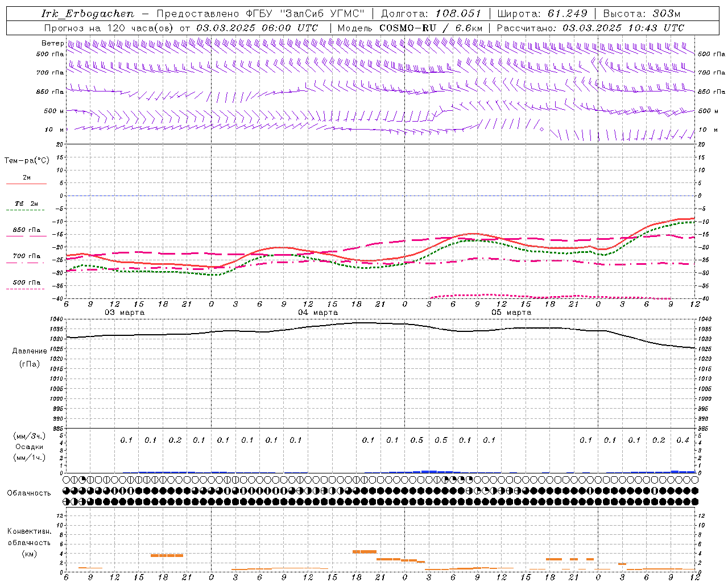Click the Ветер wind panel label
The image size is (728, 582).
(52, 43)
